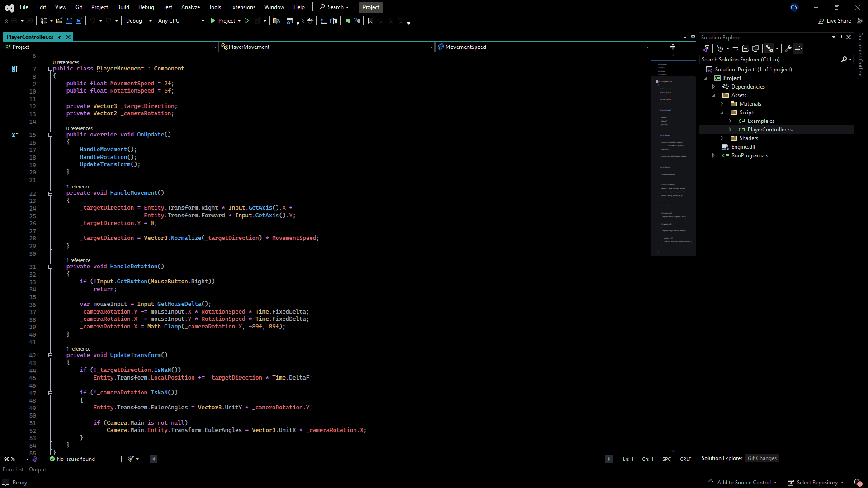Open the MovementSpeed member dropdown

click(x=543, y=47)
